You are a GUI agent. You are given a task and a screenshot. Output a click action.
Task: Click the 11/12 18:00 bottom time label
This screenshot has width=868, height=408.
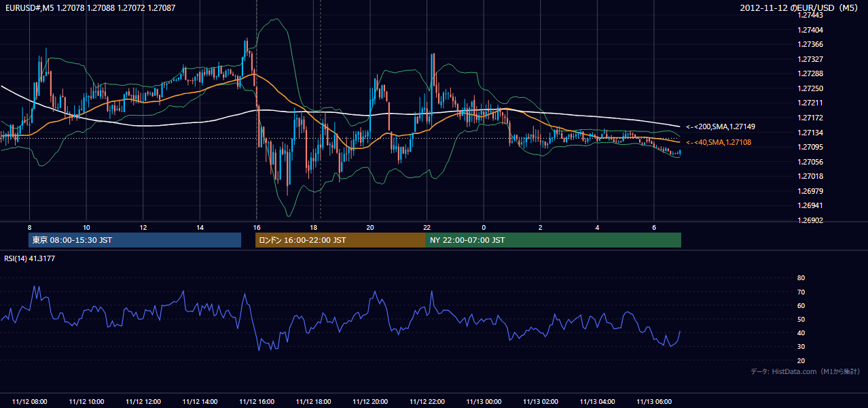click(x=313, y=402)
